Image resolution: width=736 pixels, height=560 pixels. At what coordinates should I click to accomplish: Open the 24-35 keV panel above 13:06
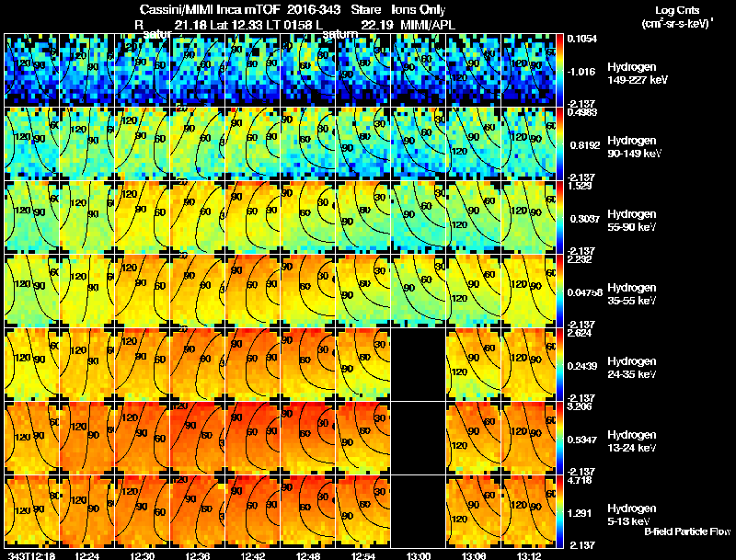click(474, 364)
